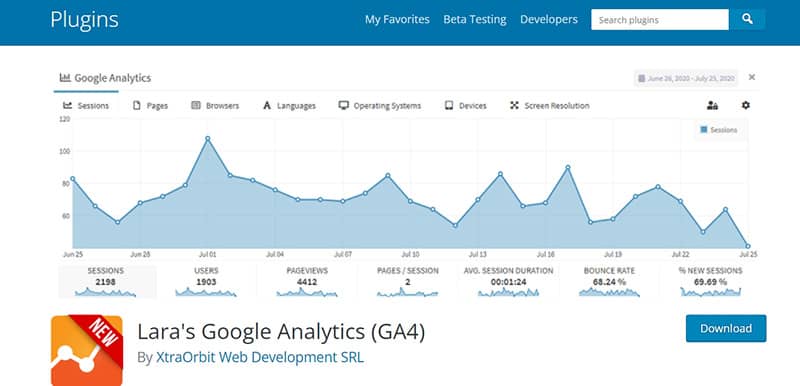Open the date range picker
This screenshot has width=800, height=386.
685,79
